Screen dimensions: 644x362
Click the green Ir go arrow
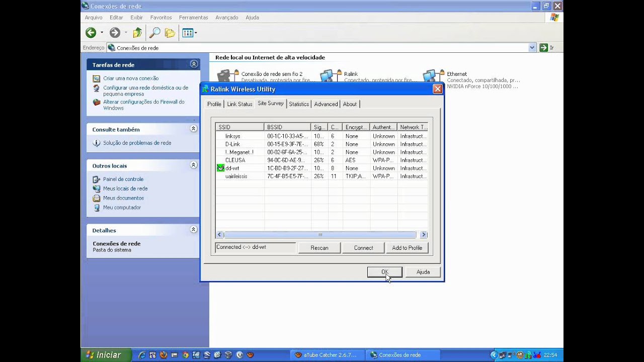pyautogui.click(x=543, y=48)
